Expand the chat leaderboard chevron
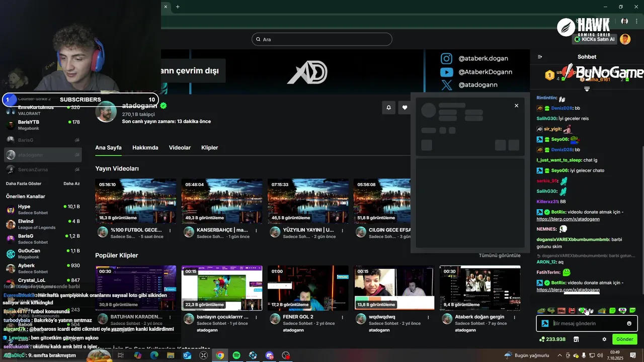644x362 pixels. point(587,89)
